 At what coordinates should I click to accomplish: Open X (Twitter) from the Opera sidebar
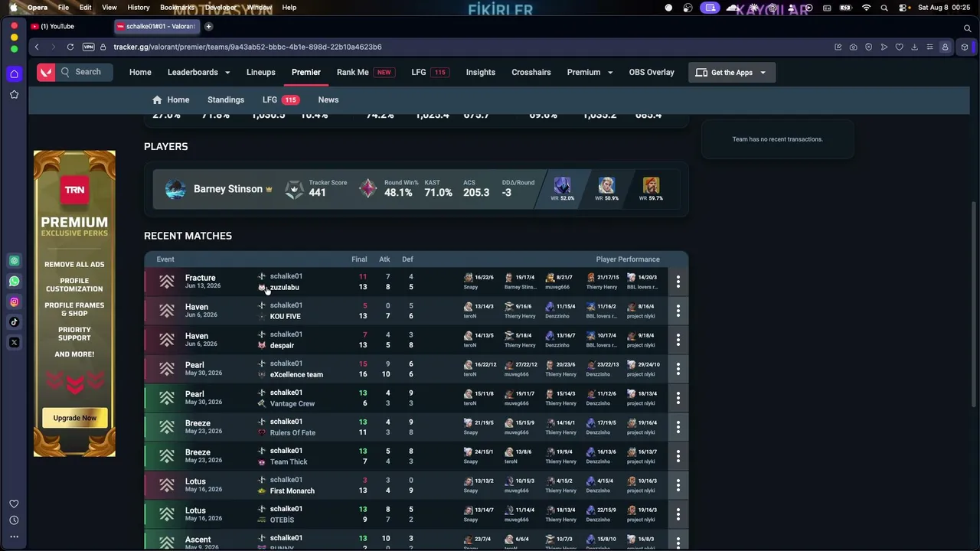(x=14, y=343)
